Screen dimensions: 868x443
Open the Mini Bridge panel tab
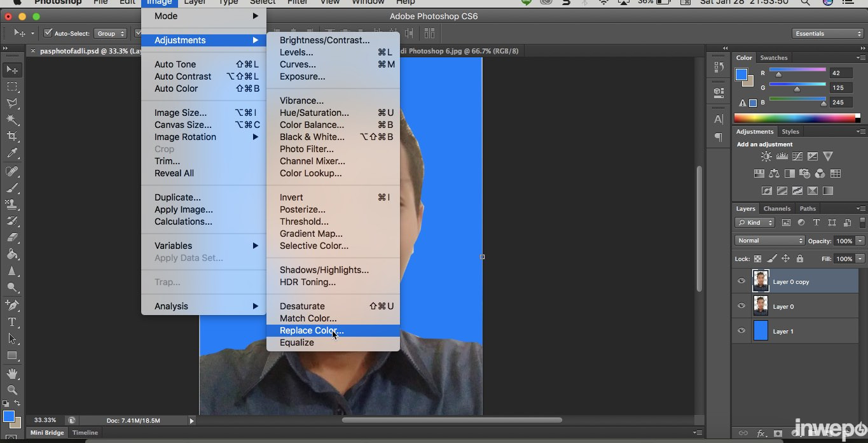(47, 433)
